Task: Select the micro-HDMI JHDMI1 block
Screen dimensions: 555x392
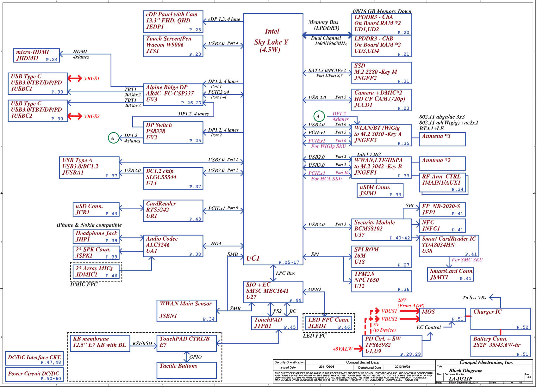Action: click(x=36, y=55)
